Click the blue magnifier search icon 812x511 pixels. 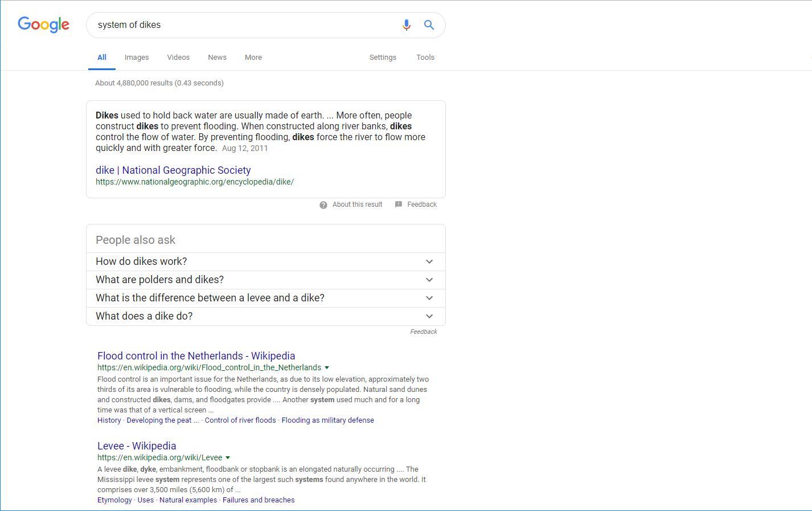(x=429, y=25)
